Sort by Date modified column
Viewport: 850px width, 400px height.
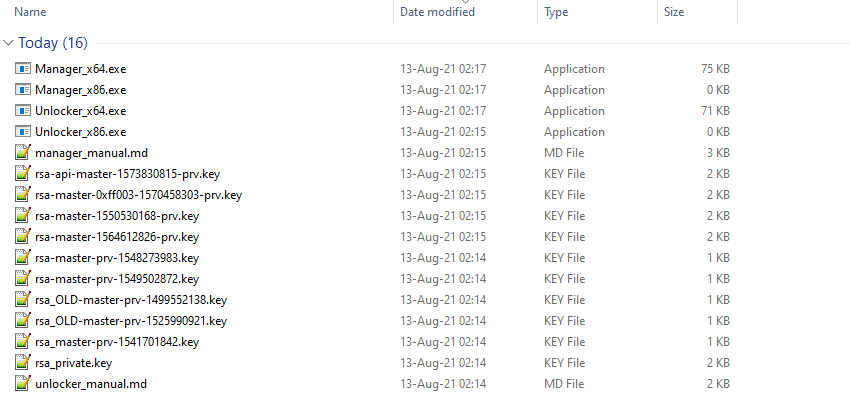pyautogui.click(x=437, y=12)
